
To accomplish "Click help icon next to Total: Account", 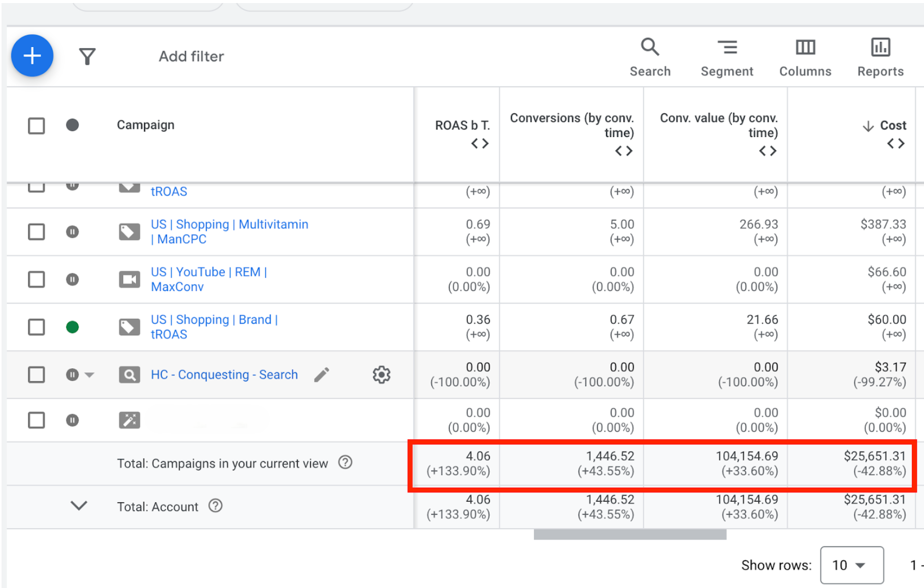I will 216,506.
